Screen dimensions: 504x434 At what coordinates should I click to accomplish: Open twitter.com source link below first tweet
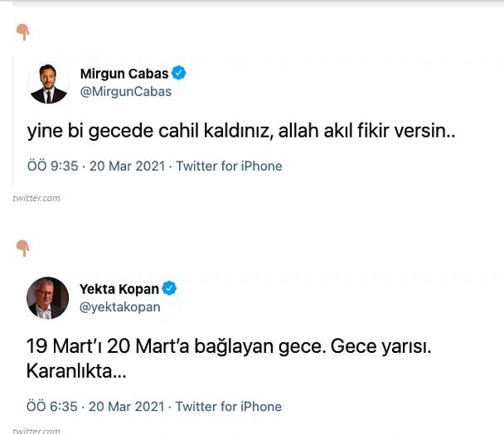(x=36, y=198)
